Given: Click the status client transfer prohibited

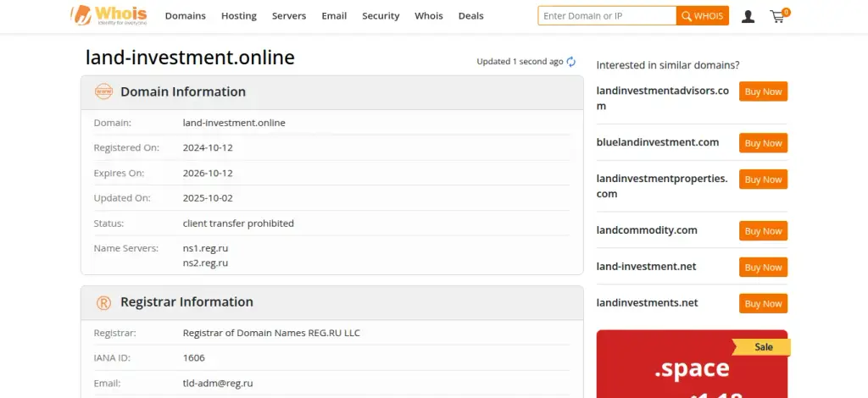Looking at the screenshot, I should tap(238, 224).
